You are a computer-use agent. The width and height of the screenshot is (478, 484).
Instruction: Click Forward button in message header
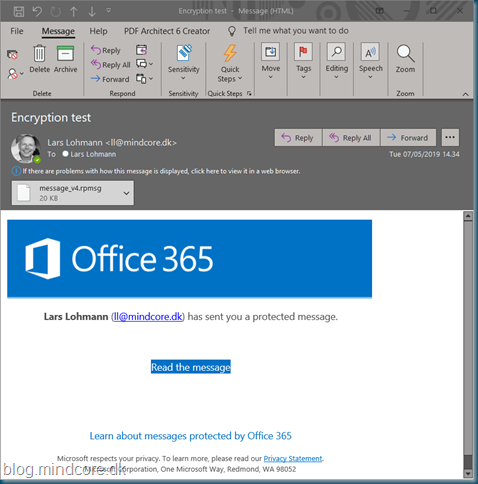tap(408, 138)
